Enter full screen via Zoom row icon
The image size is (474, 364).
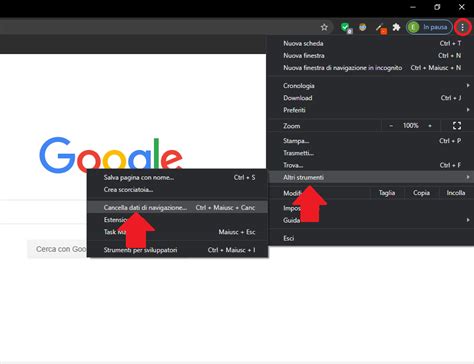click(457, 126)
